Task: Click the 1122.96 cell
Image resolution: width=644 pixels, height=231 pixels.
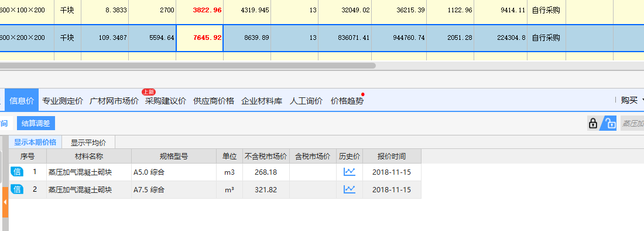Action: [x=451, y=11]
